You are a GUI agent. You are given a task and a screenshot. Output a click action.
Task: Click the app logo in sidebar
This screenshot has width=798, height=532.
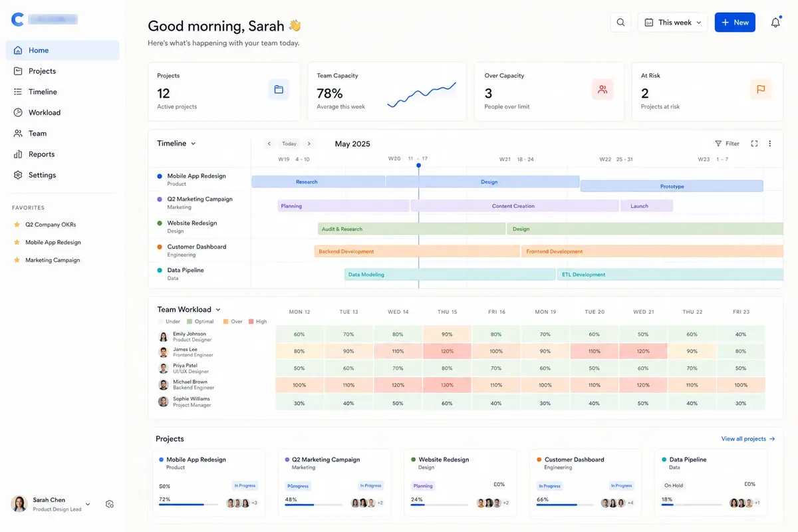tap(18, 20)
